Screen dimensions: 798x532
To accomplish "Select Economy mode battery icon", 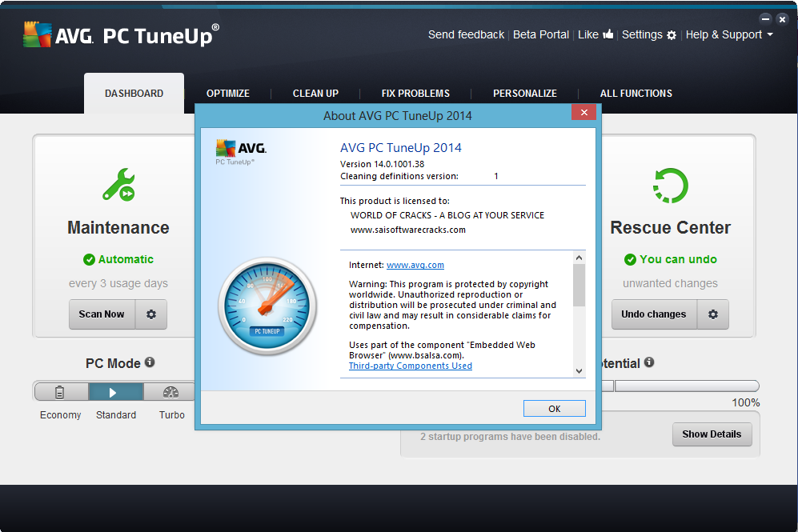I will [62, 392].
